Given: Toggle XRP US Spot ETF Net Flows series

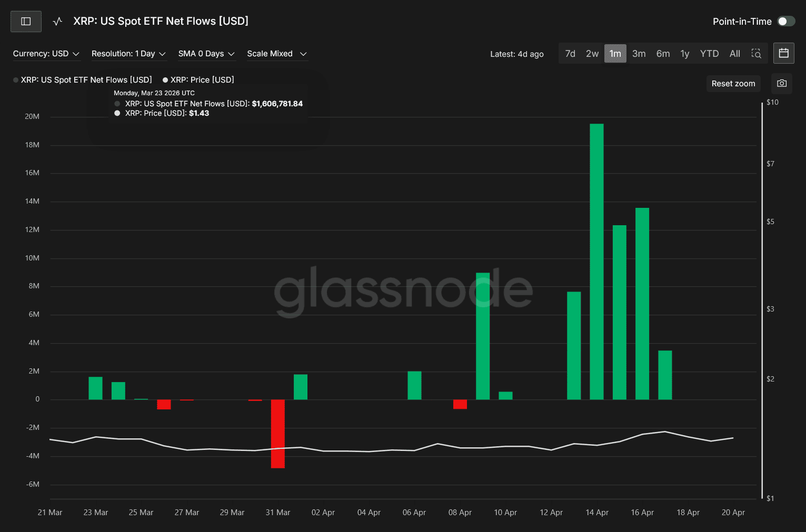Looking at the screenshot, I should [86, 80].
